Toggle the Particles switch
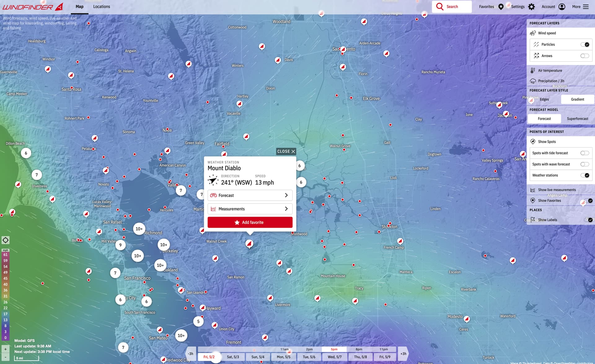This screenshot has height=364, width=595. click(585, 45)
